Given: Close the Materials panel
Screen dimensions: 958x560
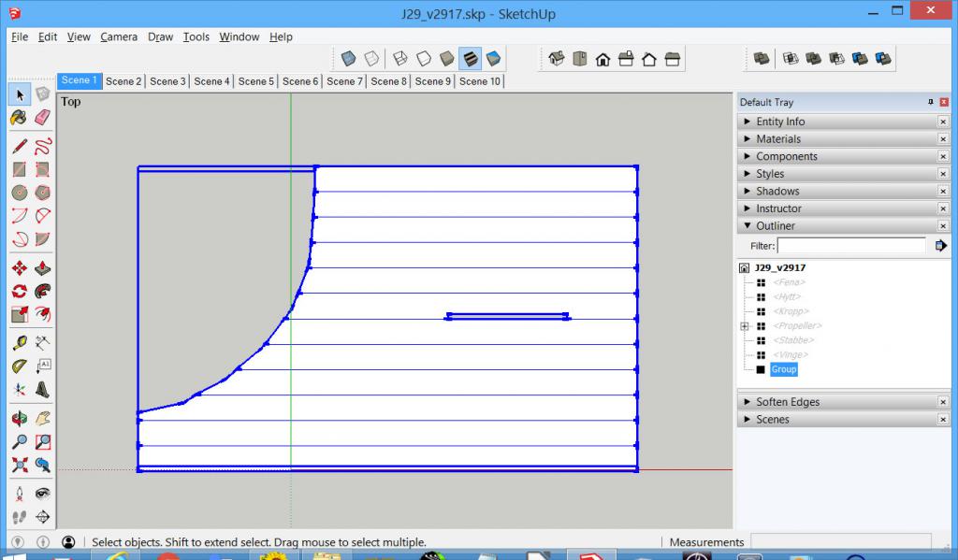Looking at the screenshot, I should point(943,139).
